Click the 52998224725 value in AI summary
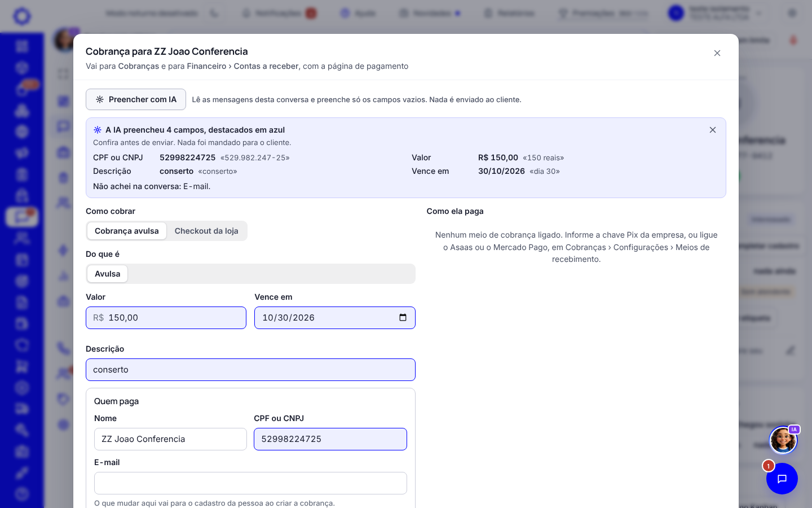The height and width of the screenshot is (508, 812). [x=187, y=157]
